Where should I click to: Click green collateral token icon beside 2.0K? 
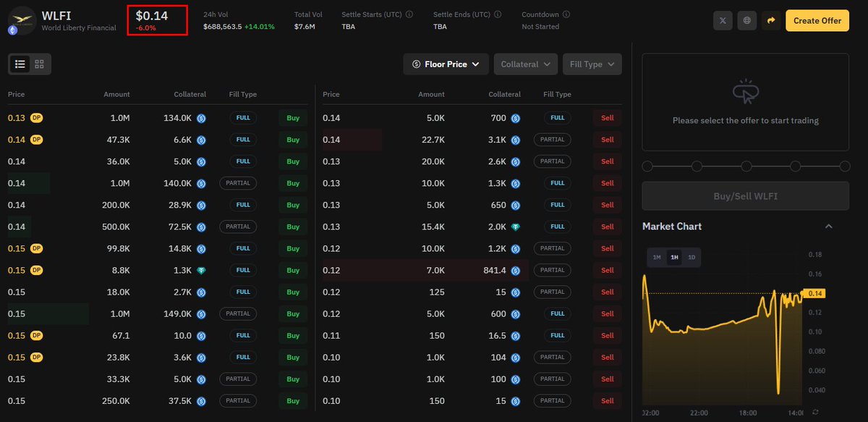pos(515,227)
